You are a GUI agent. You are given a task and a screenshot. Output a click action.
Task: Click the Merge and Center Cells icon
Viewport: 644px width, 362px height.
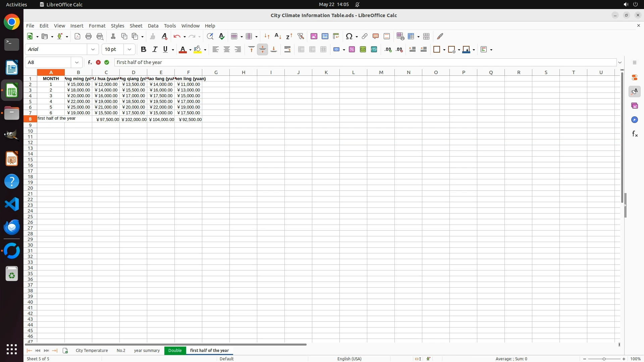point(301,50)
